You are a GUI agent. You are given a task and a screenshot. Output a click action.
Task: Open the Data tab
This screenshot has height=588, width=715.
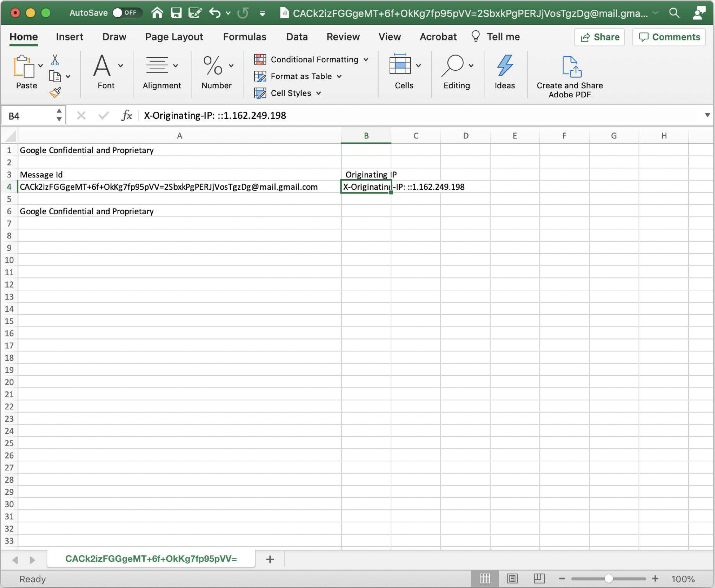pos(297,37)
